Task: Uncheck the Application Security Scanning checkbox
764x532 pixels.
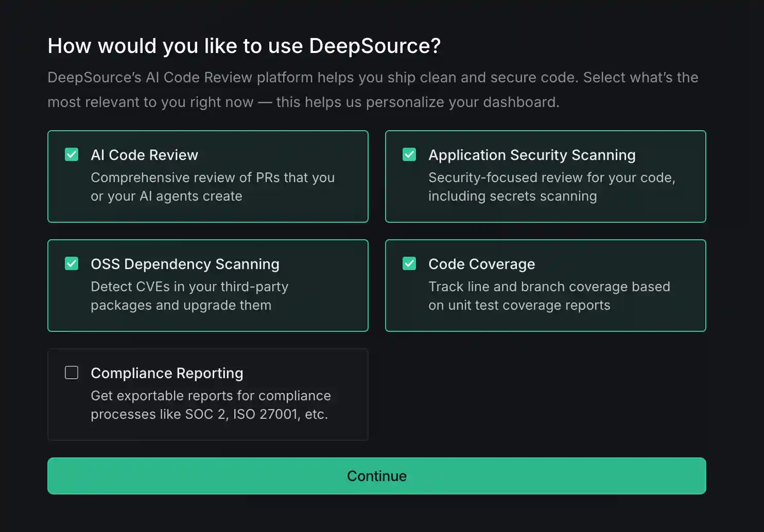Action: click(x=409, y=154)
